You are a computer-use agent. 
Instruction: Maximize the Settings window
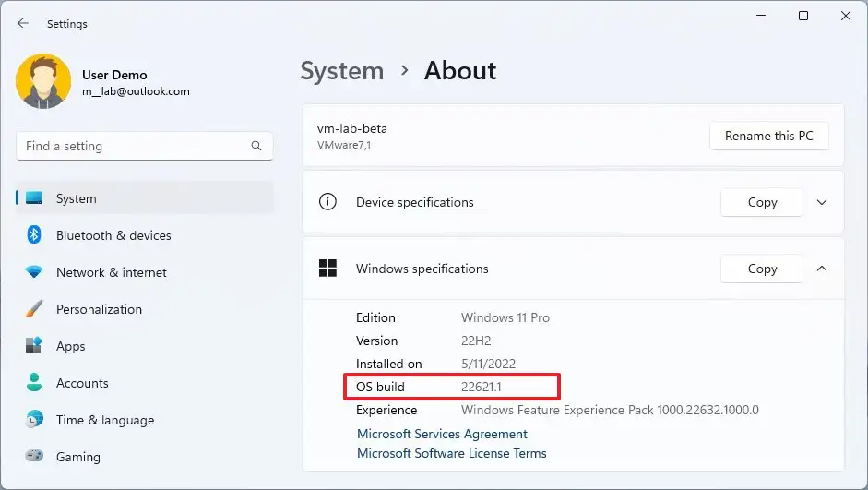[803, 16]
